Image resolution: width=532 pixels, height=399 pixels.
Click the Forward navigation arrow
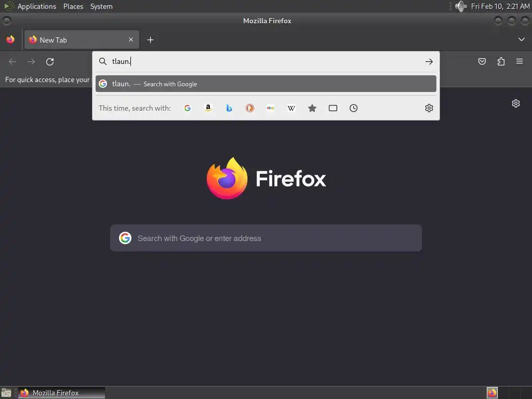tap(31, 62)
